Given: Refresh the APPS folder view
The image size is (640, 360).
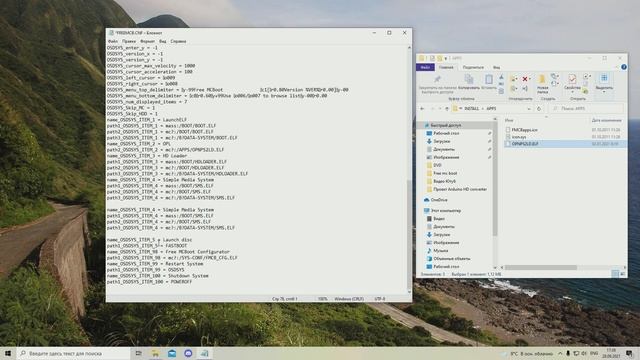Looking at the screenshot, I should click(539, 109).
